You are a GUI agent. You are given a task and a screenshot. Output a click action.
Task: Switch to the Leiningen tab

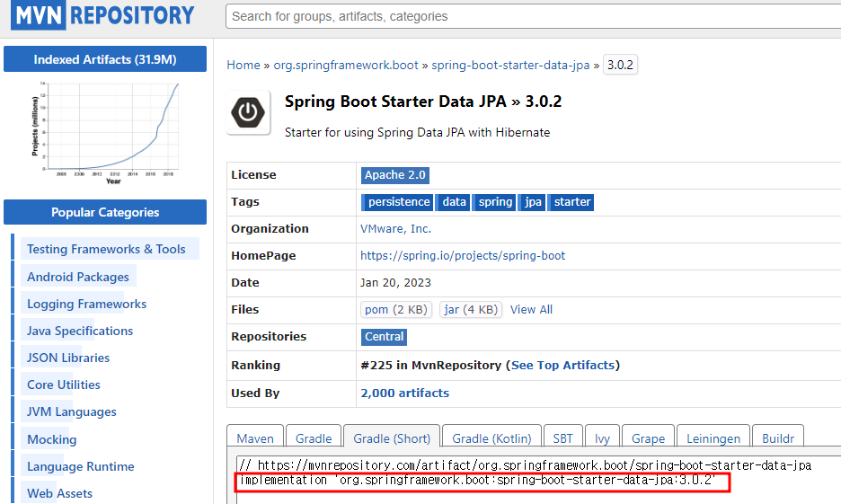click(713, 438)
